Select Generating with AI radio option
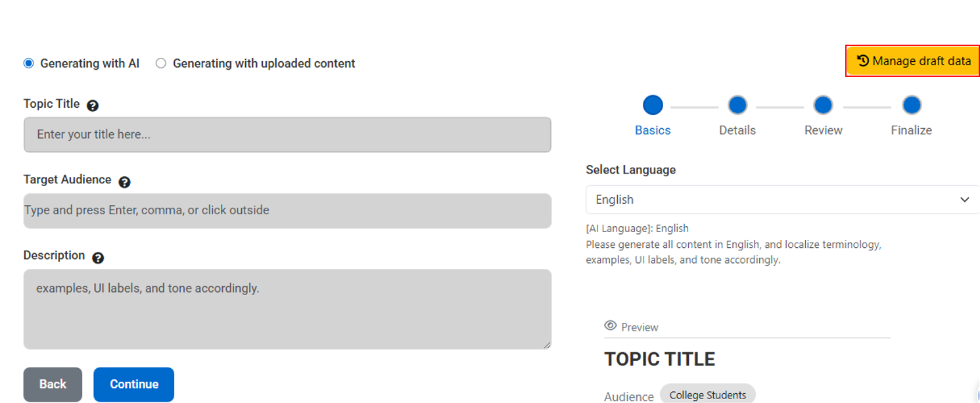This screenshot has height=403, width=980. 28,63
